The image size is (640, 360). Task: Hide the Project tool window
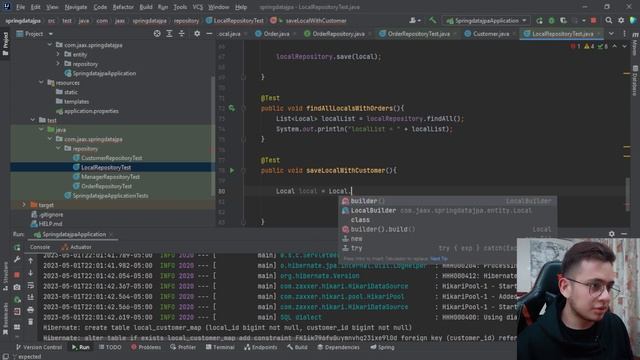tap(209, 34)
